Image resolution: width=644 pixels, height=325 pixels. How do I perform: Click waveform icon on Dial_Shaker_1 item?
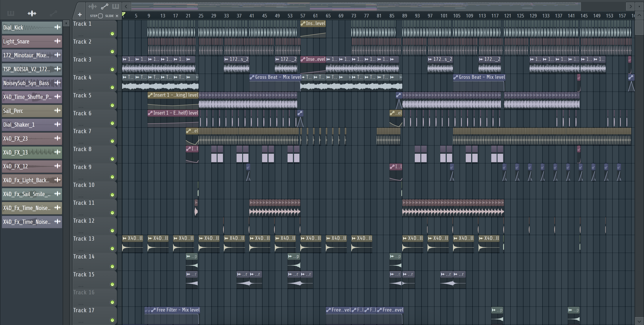pyautogui.click(x=57, y=124)
